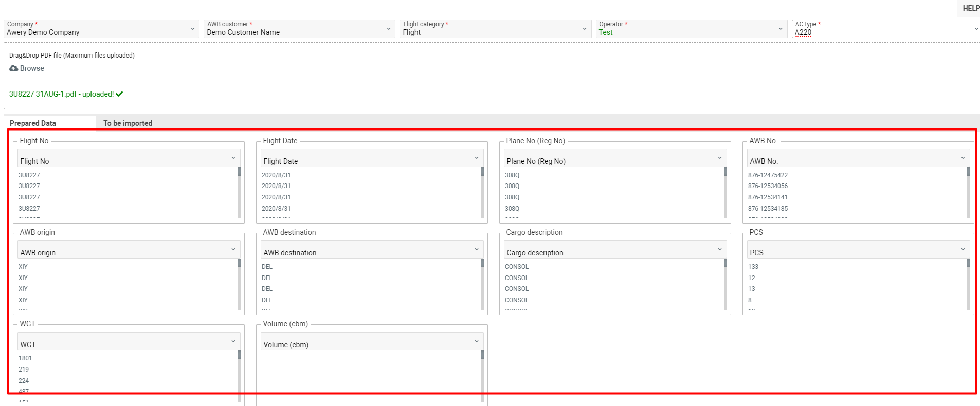Click the PCS list scrollbar
The height and width of the screenshot is (406, 980).
(x=969, y=284)
